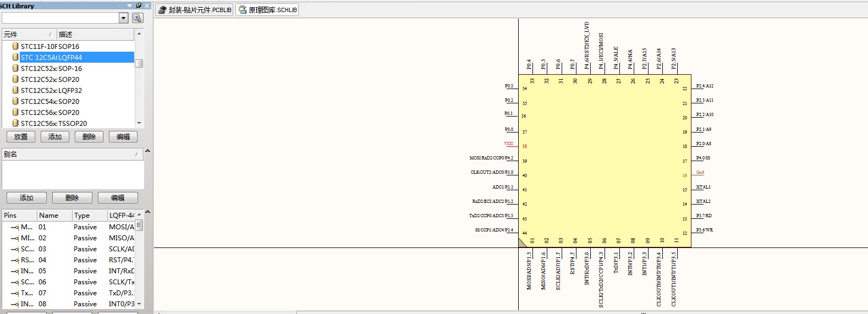Select pin 03 row icon
The width and height of the screenshot is (868, 314).
pyautogui.click(x=15, y=249)
